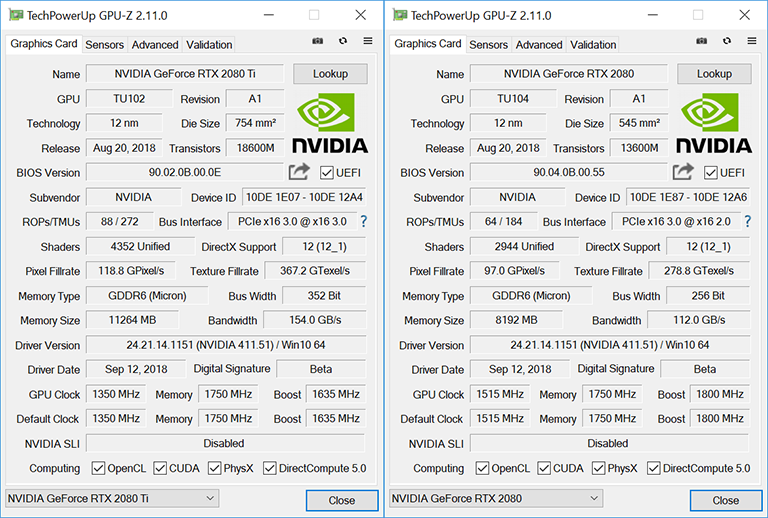Click the ROPs/TMUs value 64 / 184

(x=504, y=222)
